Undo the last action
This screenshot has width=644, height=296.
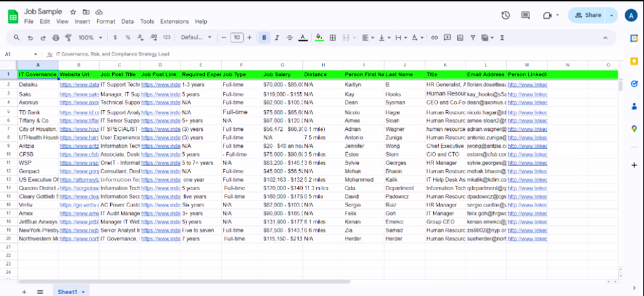tap(30, 37)
